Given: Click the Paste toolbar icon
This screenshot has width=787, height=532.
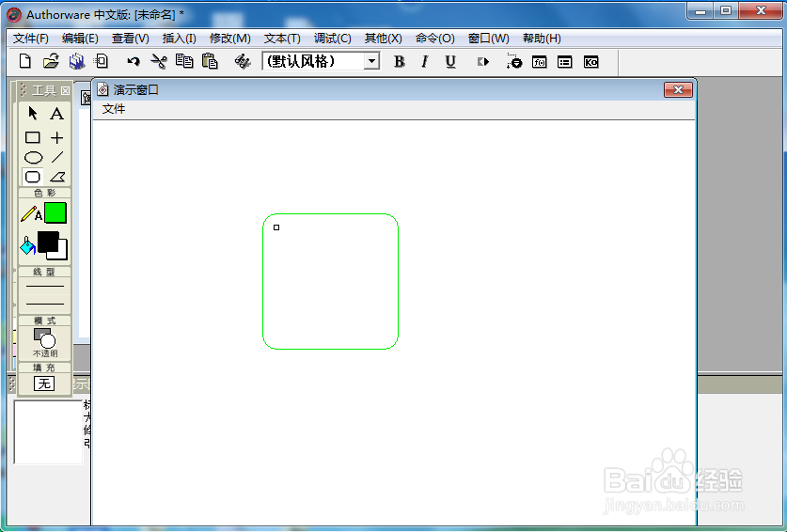Looking at the screenshot, I should 210,61.
